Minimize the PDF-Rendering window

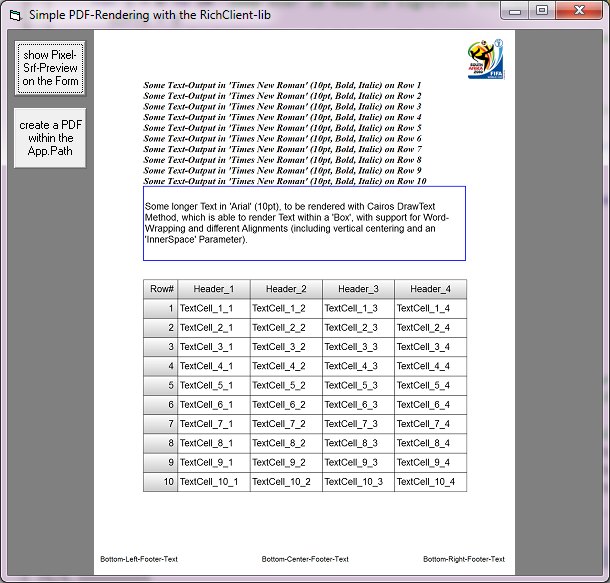pyautogui.click(x=516, y=11)
